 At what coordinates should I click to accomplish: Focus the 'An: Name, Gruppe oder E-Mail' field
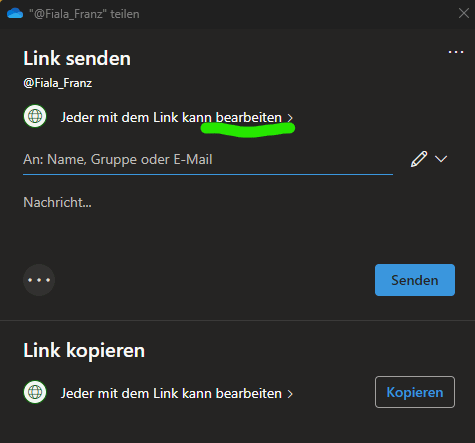(208, 160)
